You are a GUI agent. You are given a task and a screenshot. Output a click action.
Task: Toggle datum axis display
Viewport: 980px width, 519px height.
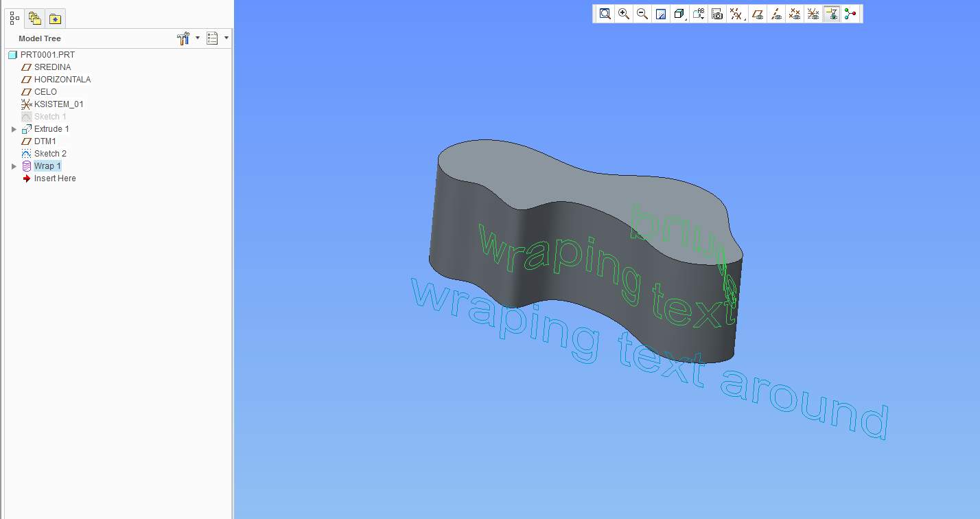point(776,14)
